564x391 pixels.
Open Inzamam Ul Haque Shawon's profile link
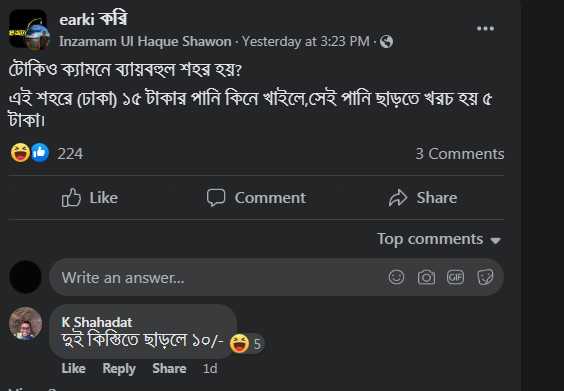point(145,42)
